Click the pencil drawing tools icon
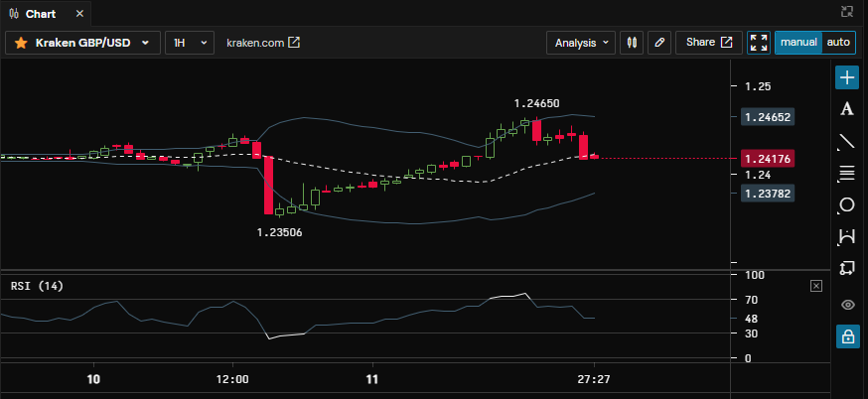868x399 pixels. 659,43
